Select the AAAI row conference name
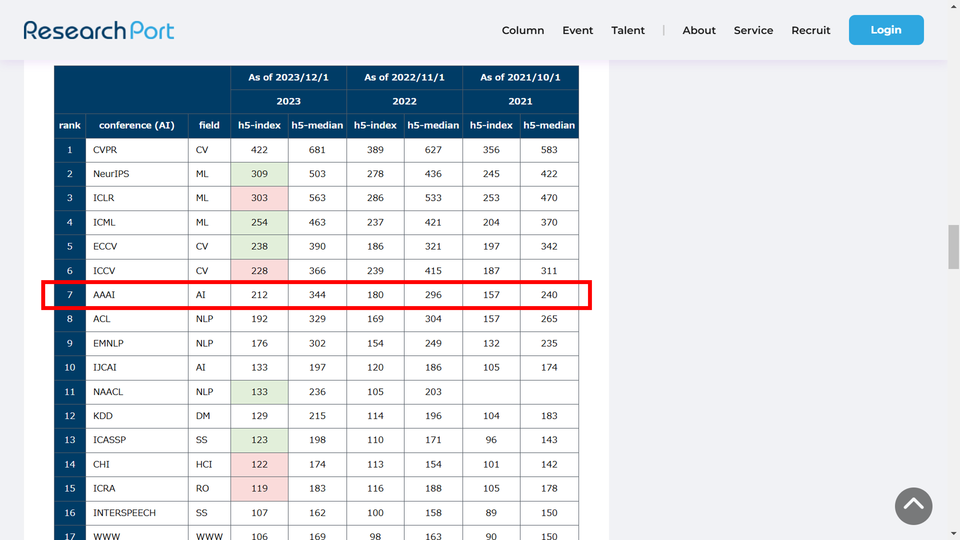 point(104,295)
